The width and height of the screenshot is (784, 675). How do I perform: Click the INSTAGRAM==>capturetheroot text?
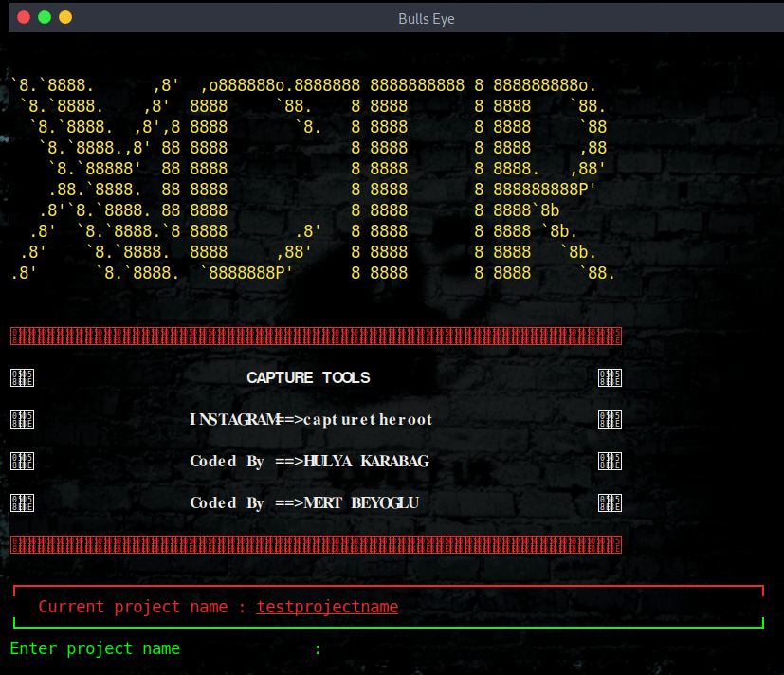[311, 420]
